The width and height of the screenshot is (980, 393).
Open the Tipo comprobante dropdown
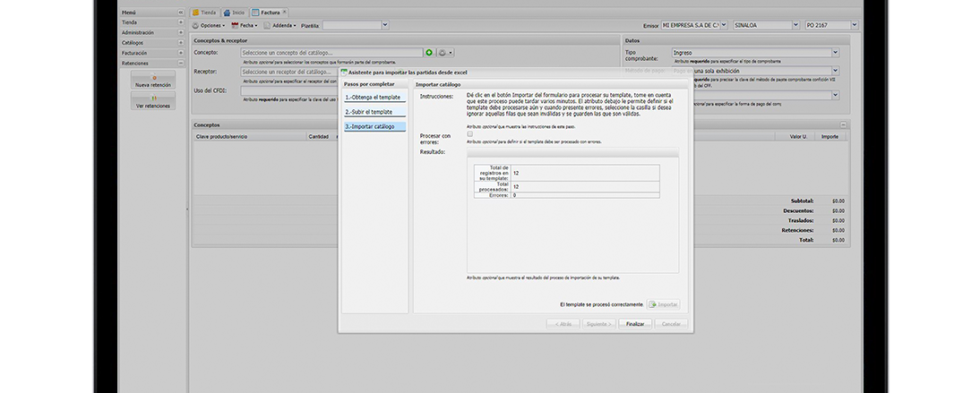coord(835,53)
